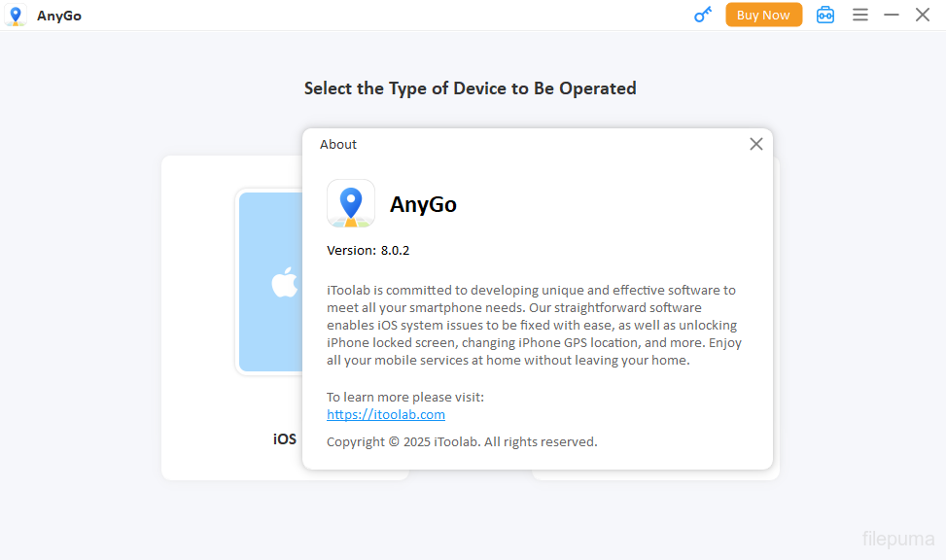Visit the https://itoolab.com link
This screenshot has height=560, width=946.
click(386, 414)
